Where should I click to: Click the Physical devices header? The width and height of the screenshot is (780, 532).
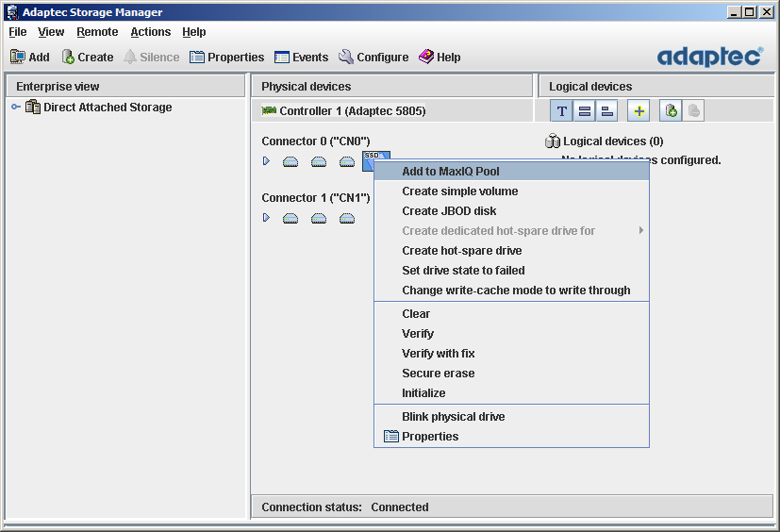[391, 87]
